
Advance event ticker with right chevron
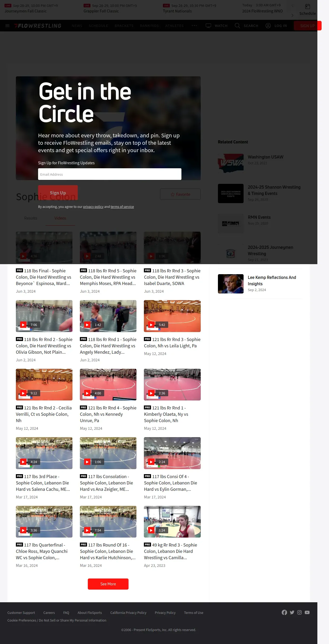(292, 15)
